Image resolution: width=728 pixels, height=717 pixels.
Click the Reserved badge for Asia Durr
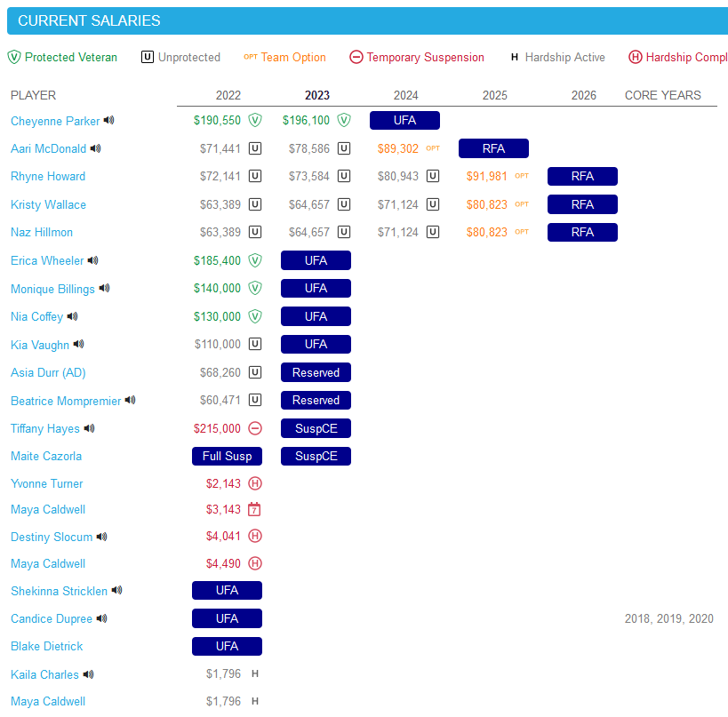[316, 372]
